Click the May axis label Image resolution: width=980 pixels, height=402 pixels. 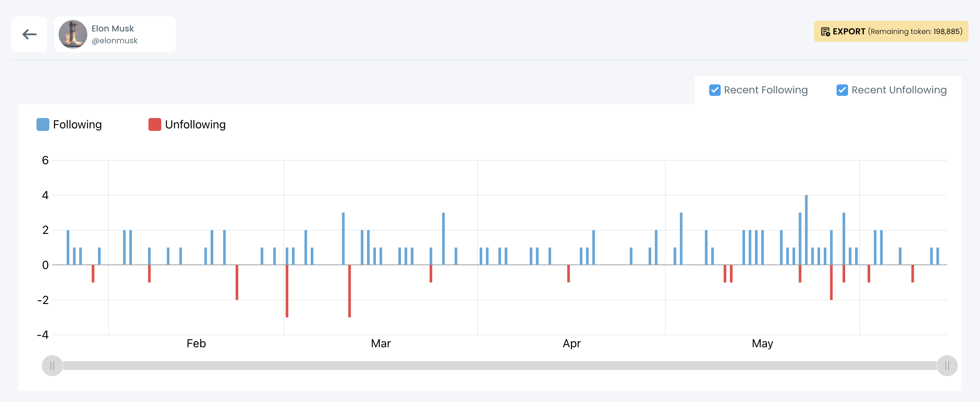(762, 343)
